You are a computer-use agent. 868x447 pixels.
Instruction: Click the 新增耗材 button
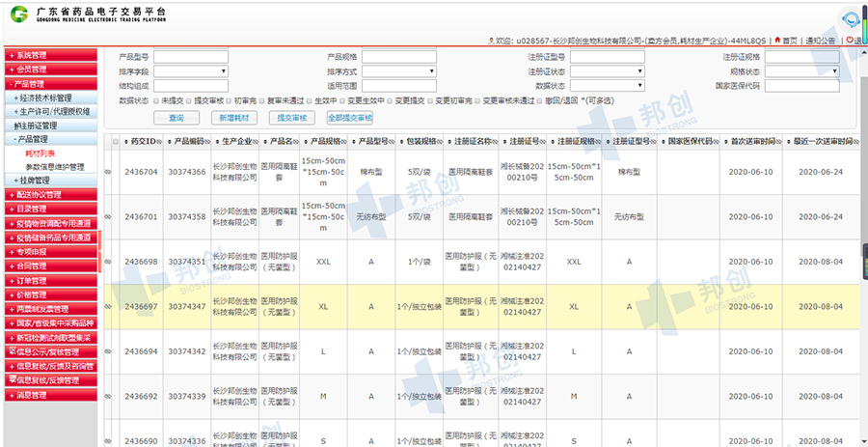click(234, 118)
